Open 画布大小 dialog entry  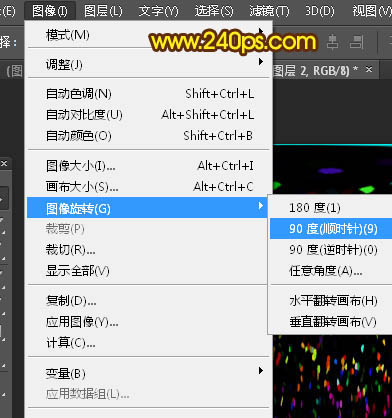point(148,187)
